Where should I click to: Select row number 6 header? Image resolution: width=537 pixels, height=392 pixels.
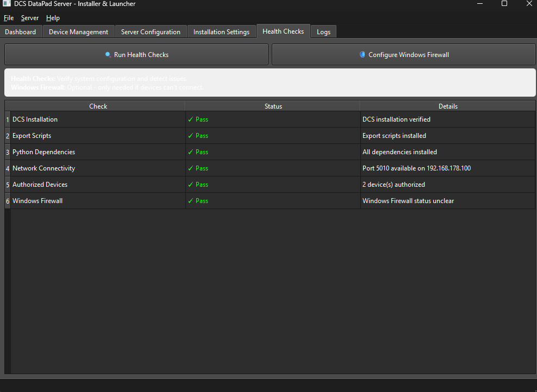pyautogui.click(x=8, y=201)
